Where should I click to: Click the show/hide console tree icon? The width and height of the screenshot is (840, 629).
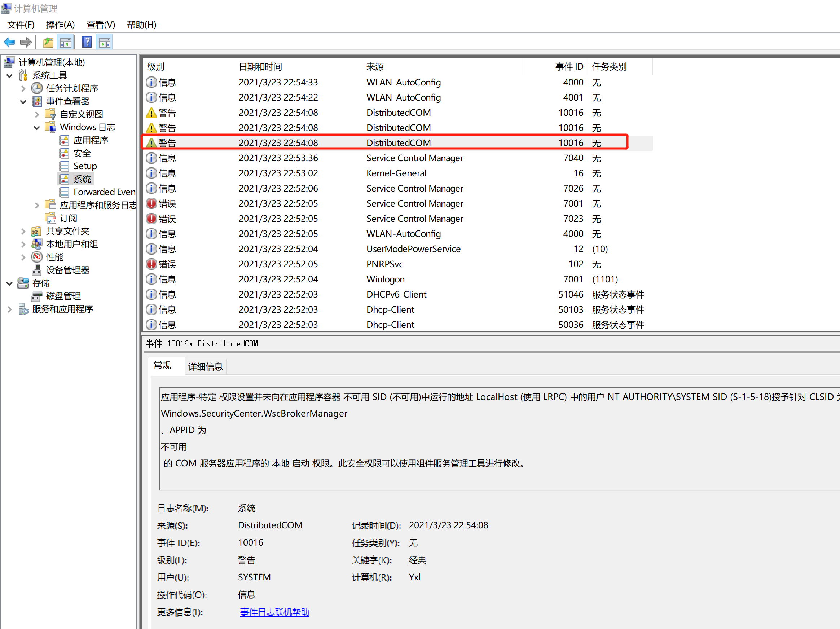(65, 42)
